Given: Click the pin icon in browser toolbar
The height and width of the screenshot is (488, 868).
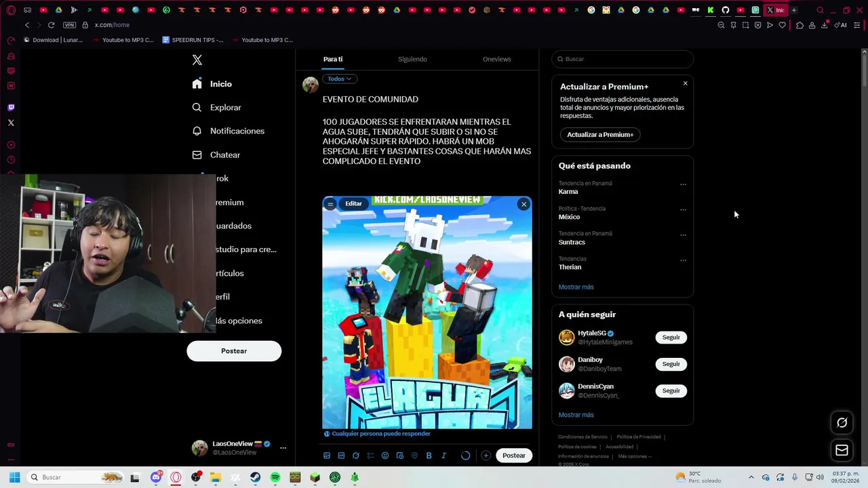Looking at the screenshot, I should (733, 25).
